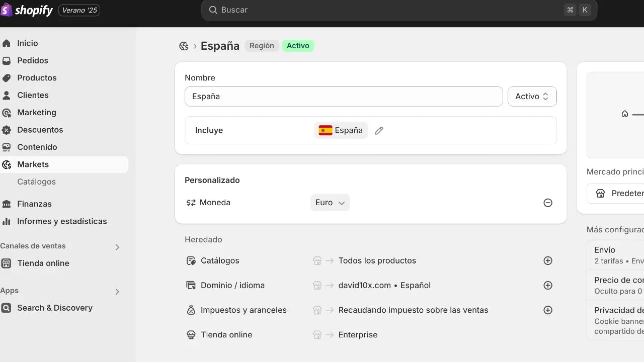644x362 pixels.
Task: Click the globe breadcrumb icon above España
Action: (x=184, y=46)
